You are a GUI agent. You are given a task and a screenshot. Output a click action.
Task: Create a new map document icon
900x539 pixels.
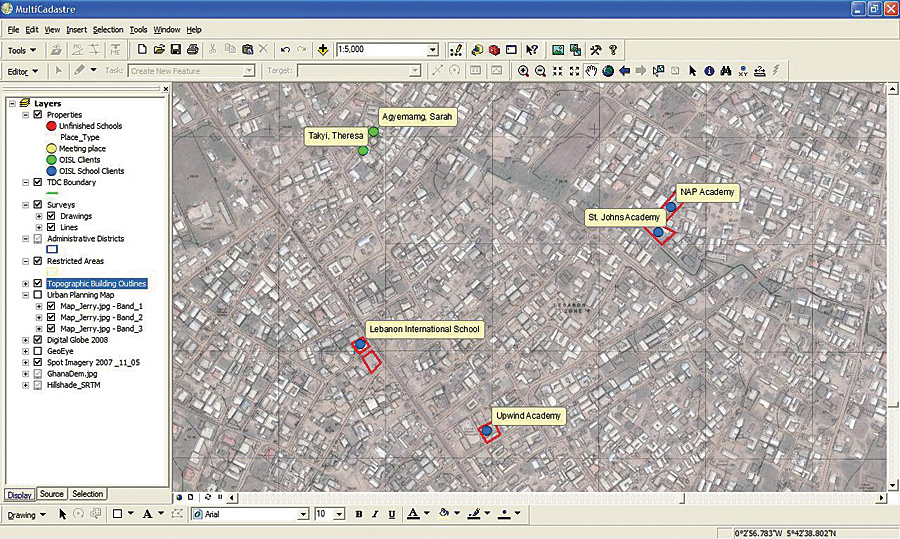click(x=142, y=50)
